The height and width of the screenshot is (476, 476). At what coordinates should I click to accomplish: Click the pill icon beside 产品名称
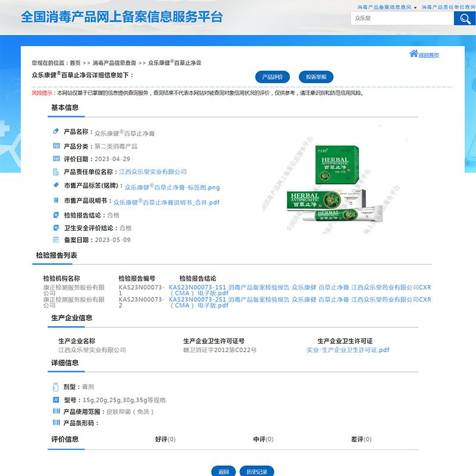pyautogui.click(x=55, y=131)
